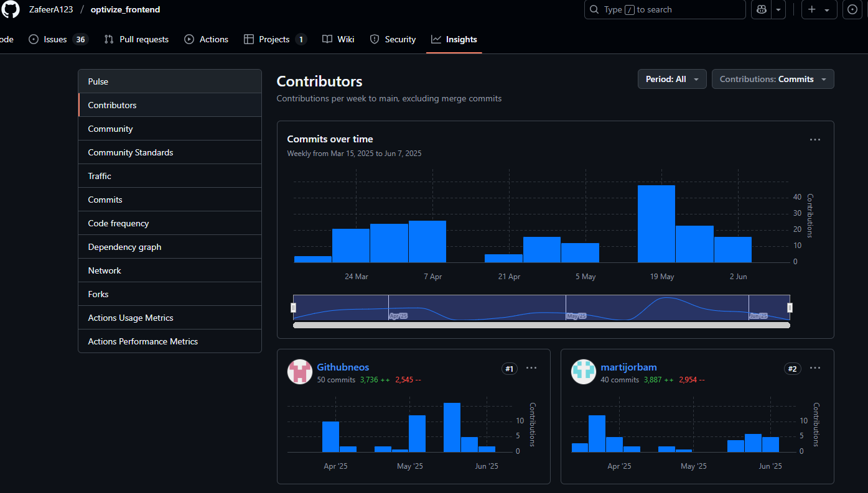The image size is (868, 493).
Task: Open optivize_frontend repository link
Action: click(125, 9)
